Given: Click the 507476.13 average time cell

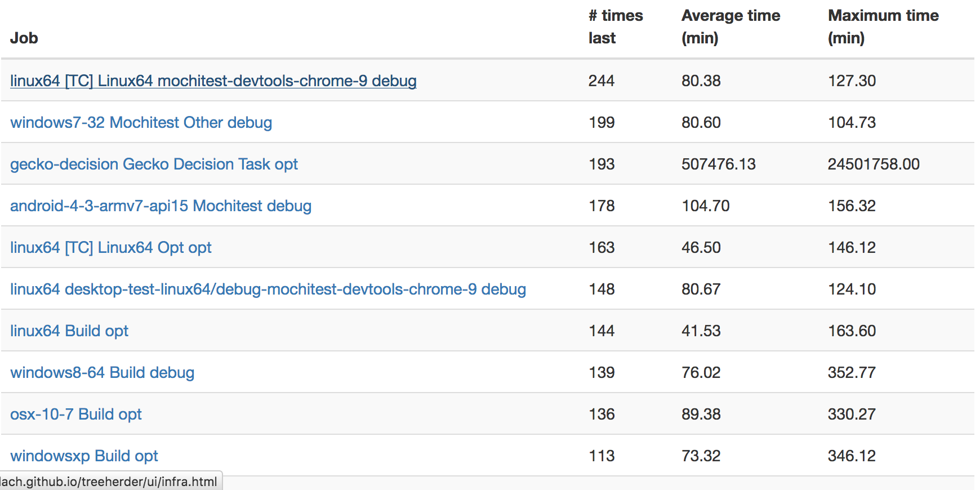Looking at the screenshot, I should (x=718, y=164).
